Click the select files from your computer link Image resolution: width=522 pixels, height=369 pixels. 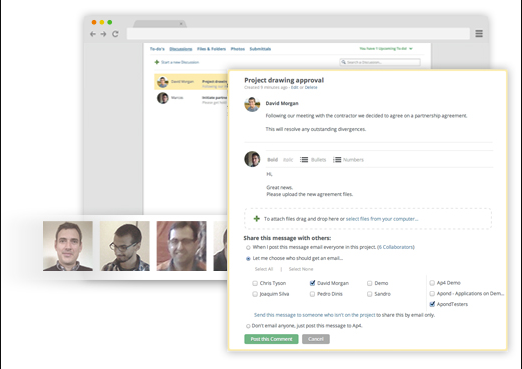pos(382,219)
